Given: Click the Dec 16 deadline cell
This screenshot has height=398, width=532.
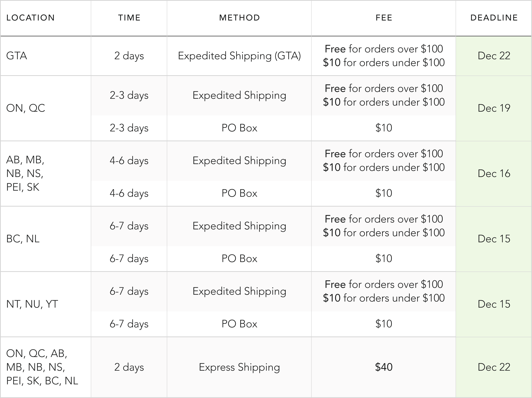Looking at the screenshot, I should tap(494, 174).
